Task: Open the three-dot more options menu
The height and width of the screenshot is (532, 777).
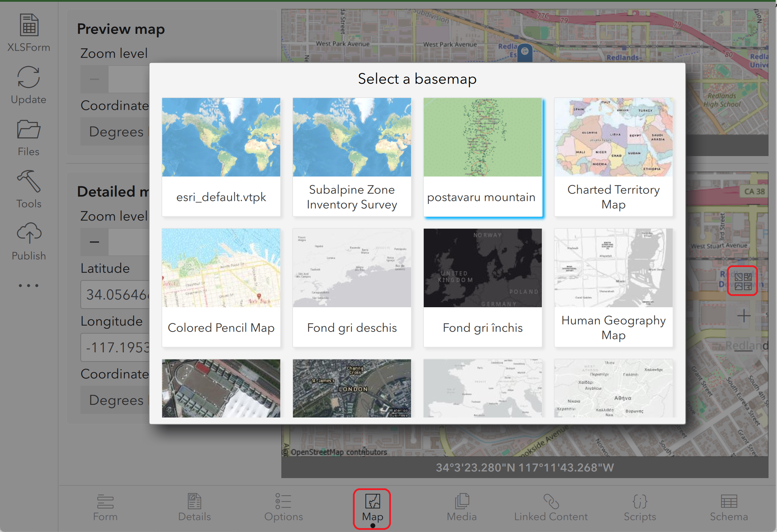Action: coord(29,286)
